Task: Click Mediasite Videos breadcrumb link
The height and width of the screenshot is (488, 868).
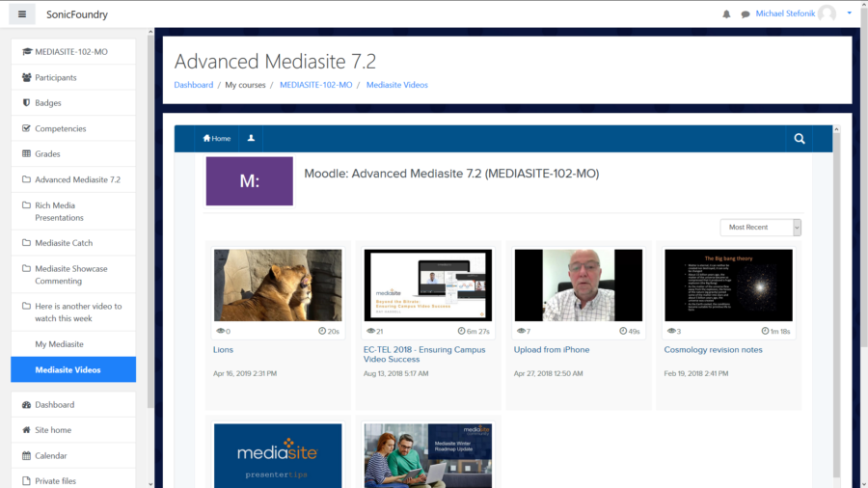Action: pos(397,85)
